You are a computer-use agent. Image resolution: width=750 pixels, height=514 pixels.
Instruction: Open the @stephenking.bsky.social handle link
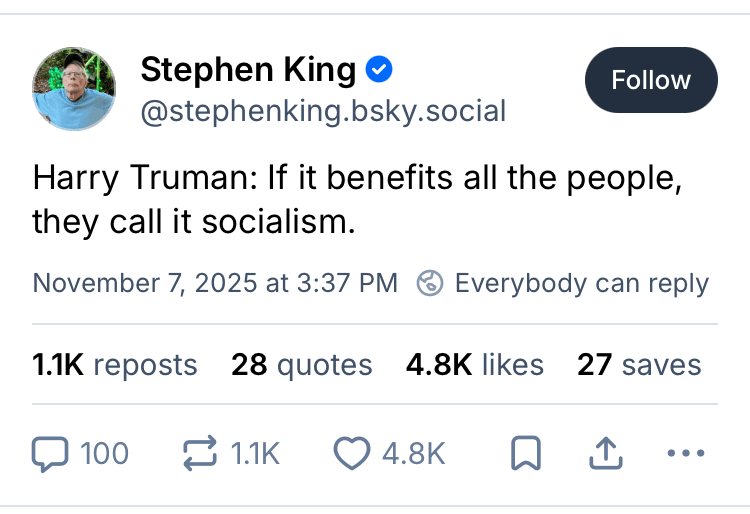coord(322,110)
